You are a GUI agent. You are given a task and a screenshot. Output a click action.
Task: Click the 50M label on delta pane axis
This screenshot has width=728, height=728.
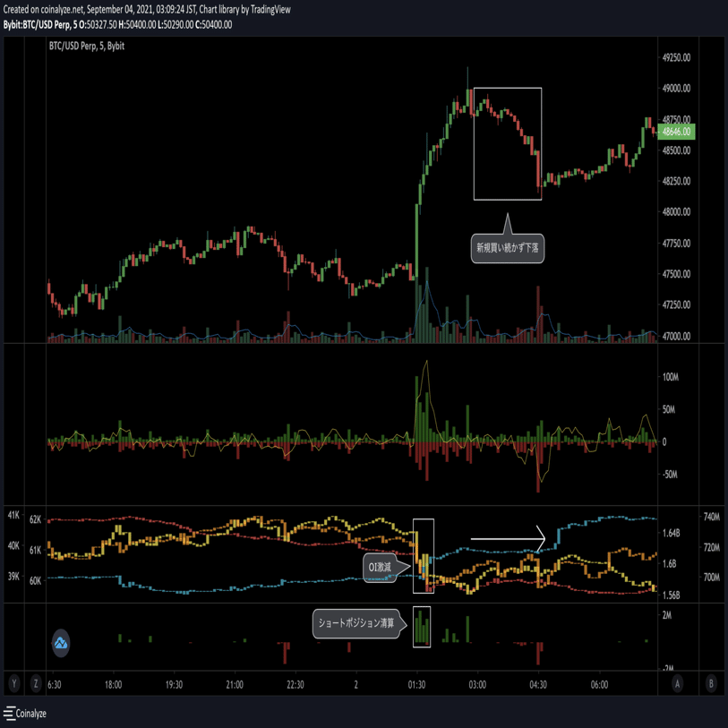tap(669, 409)
